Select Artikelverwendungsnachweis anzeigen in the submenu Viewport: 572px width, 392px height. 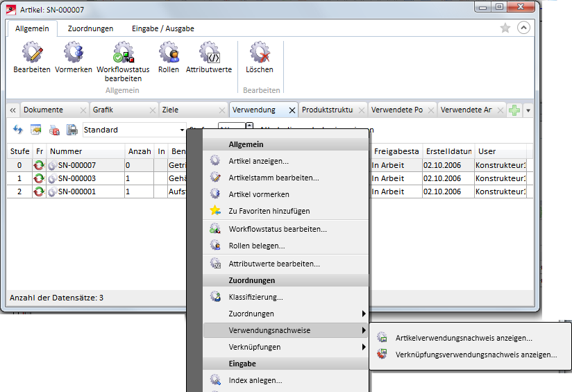(x=463, y=339)
